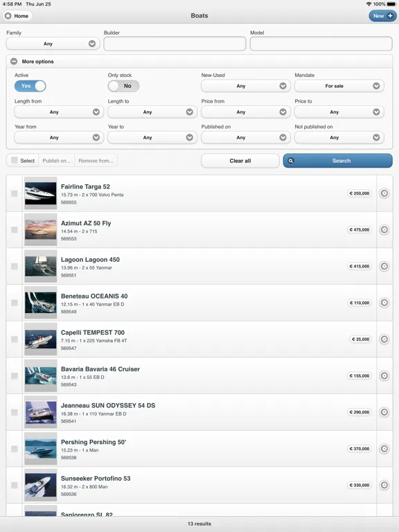Tap the Fairline Targa 52 thumbnail

coord(41,193)
